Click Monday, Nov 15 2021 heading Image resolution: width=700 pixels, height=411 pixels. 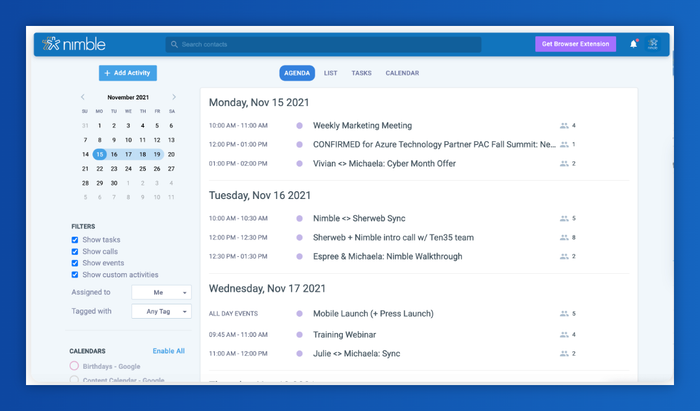coord(259,103)
